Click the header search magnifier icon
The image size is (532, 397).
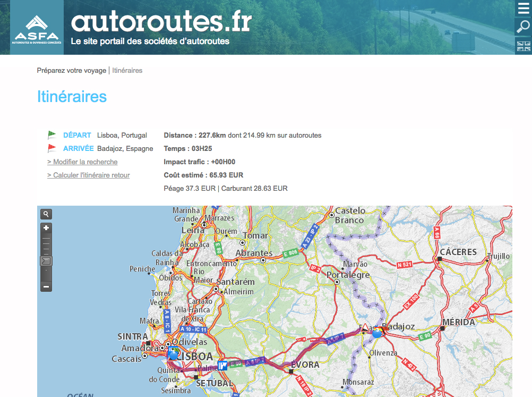pyautogui.click(x=523, y=27)
